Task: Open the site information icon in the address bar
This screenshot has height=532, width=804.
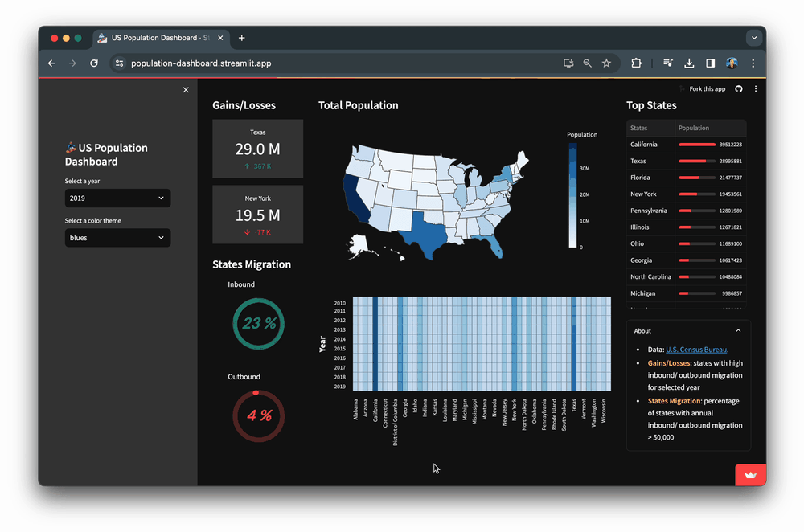Action: pos(118,63)
